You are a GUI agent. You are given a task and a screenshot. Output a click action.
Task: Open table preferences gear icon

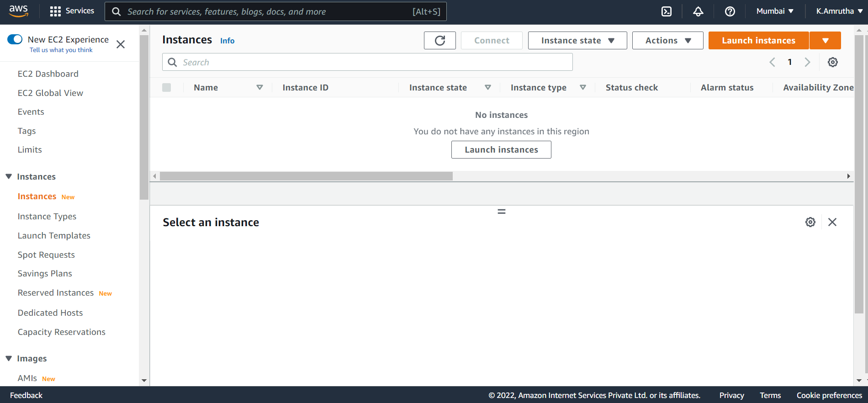coord(833,62)
